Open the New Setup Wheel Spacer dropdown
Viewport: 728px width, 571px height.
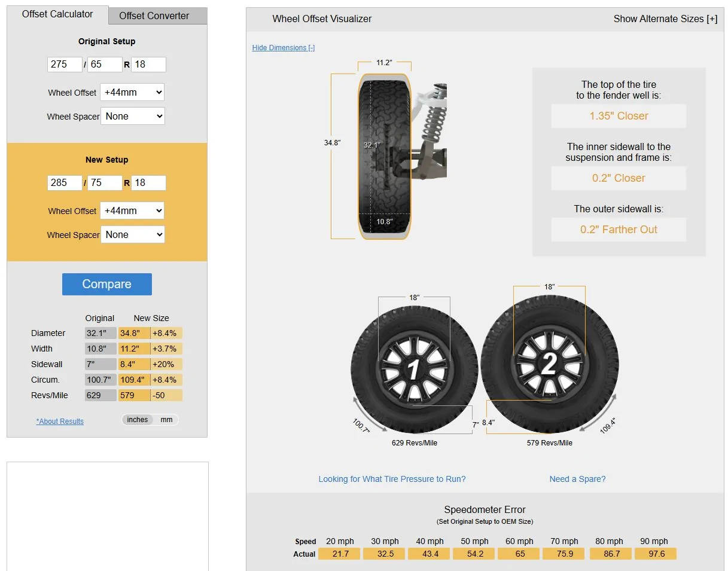(132, 234)
